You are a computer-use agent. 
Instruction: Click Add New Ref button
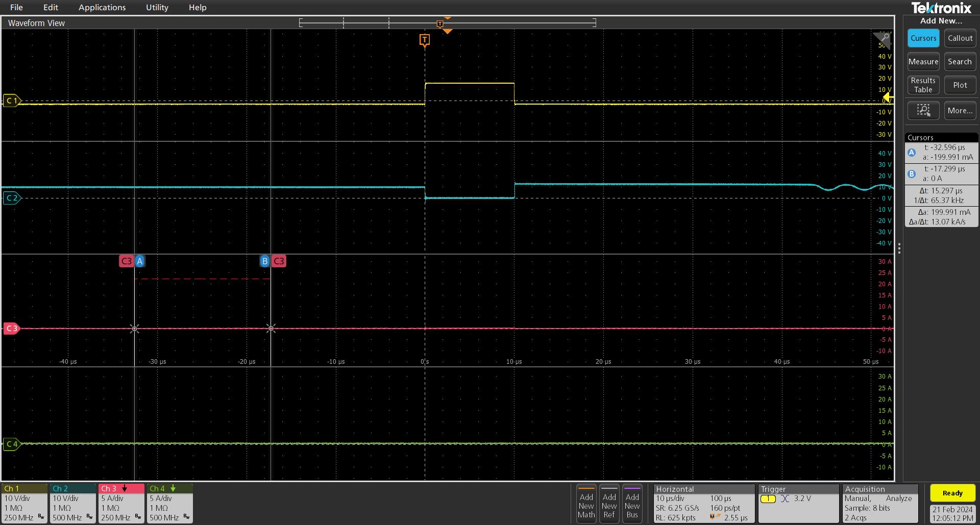click(609, 503)
